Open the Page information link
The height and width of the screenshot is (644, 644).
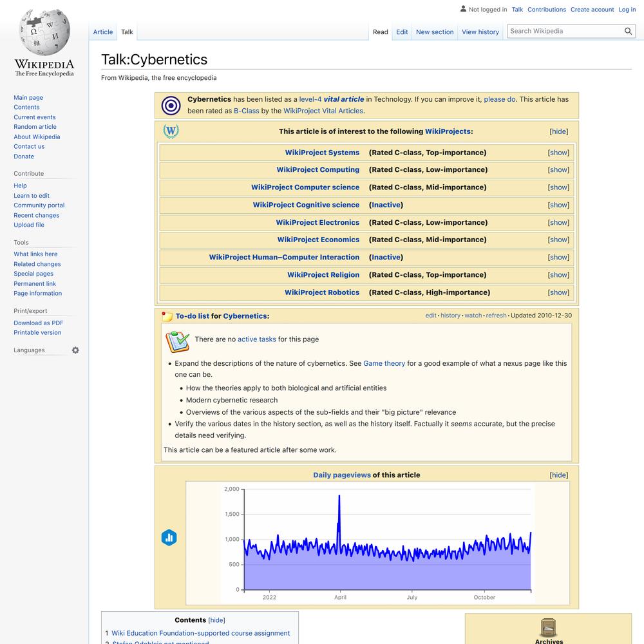click(x=38, y=293)
